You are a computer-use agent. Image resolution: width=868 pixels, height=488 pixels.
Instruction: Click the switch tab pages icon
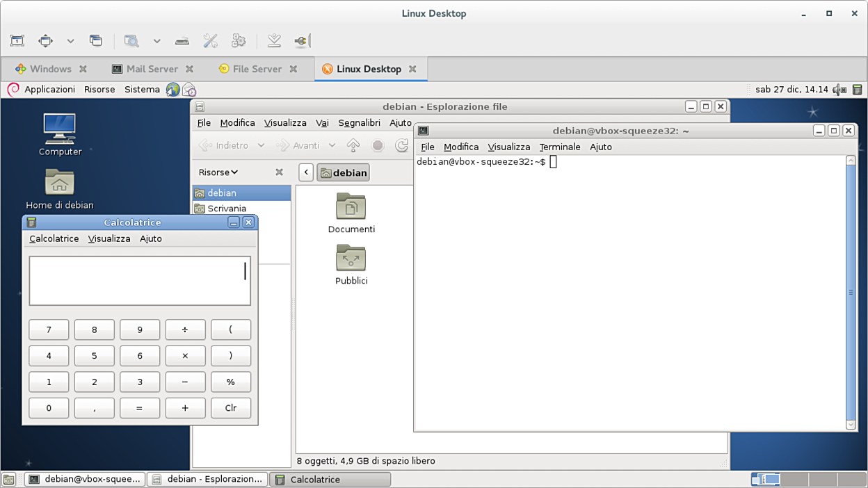[96, 41]
